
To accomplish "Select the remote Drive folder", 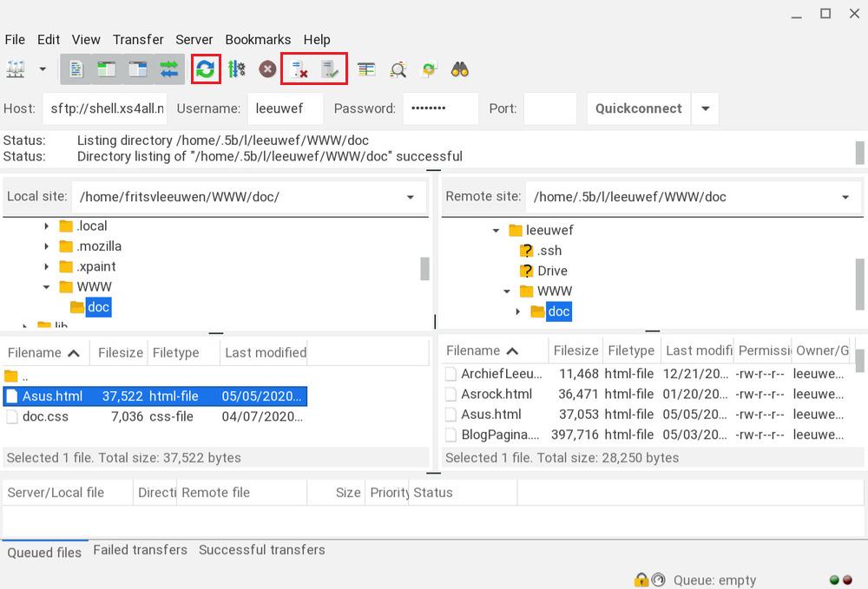I will [552, 271].
